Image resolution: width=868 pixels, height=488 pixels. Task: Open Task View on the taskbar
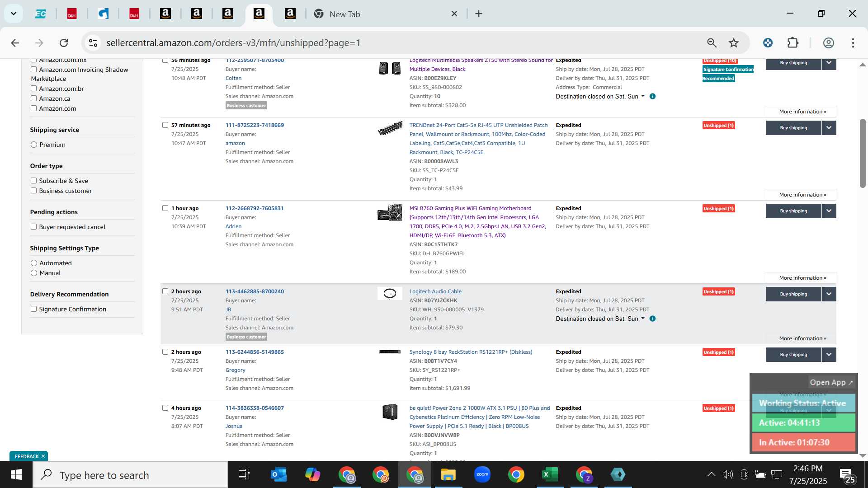pos(244,475)
